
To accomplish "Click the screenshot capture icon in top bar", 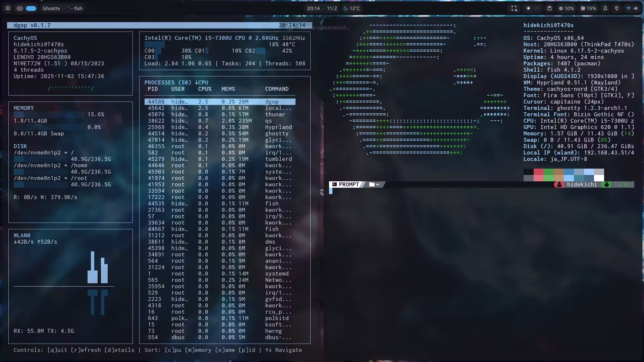I will point(515,8).
